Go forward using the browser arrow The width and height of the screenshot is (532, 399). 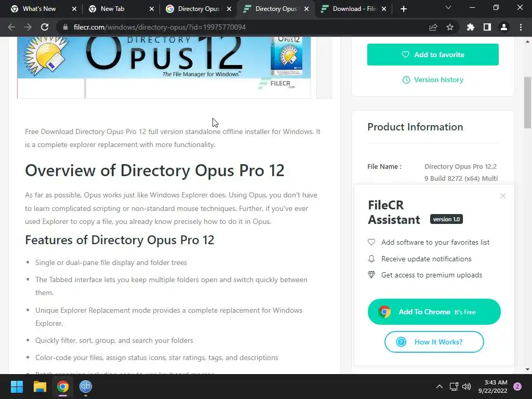pyautogui.click(x=28, y=27)
